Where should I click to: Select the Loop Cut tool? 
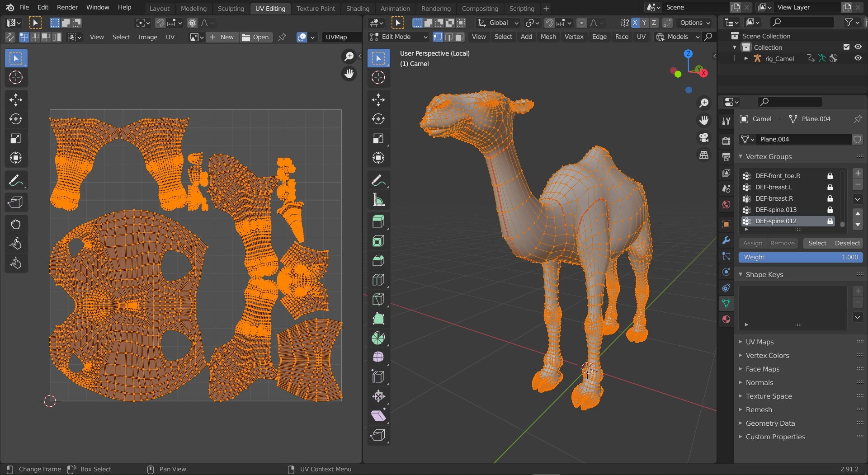tap(378, 280)
